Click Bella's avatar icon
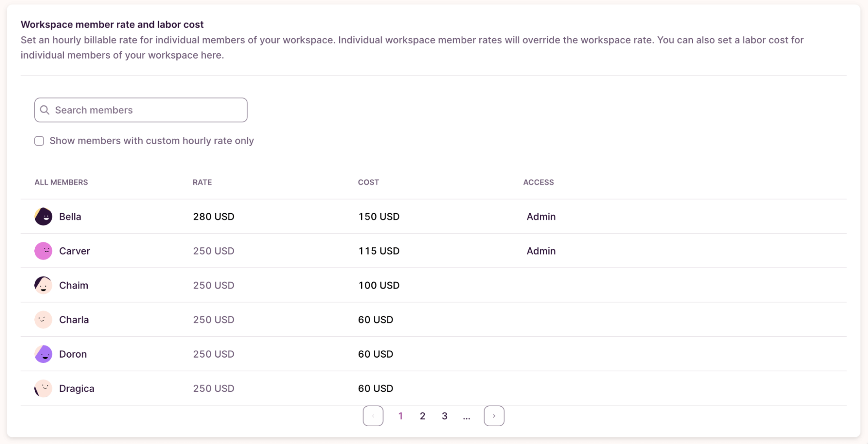The width and height of the screenshot is (868, 444). click(x=43, y=216)
